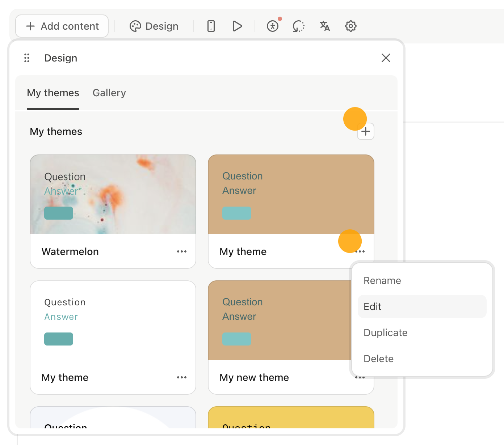Viewport: 504px width, 445px height.
Task: Select the Watermelon theme preview thumbnail
Action: tap(113, 195)
